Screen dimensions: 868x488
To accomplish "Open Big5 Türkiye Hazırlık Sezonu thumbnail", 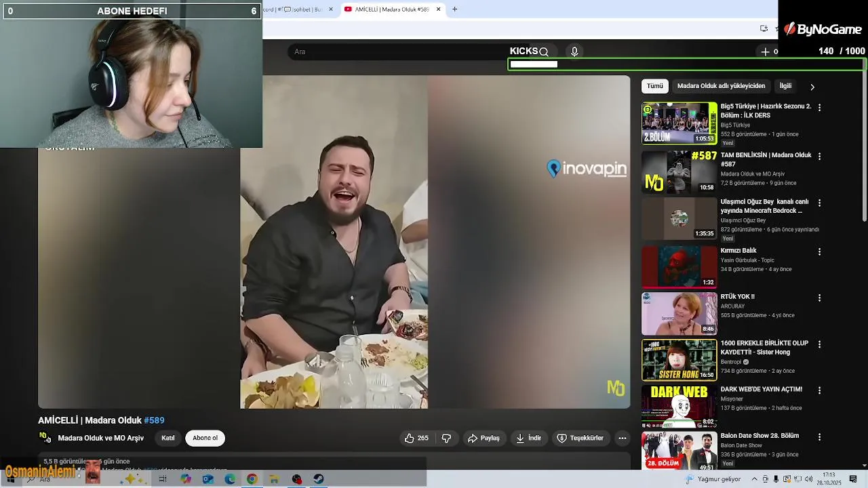I will click(x=679, y=123).
